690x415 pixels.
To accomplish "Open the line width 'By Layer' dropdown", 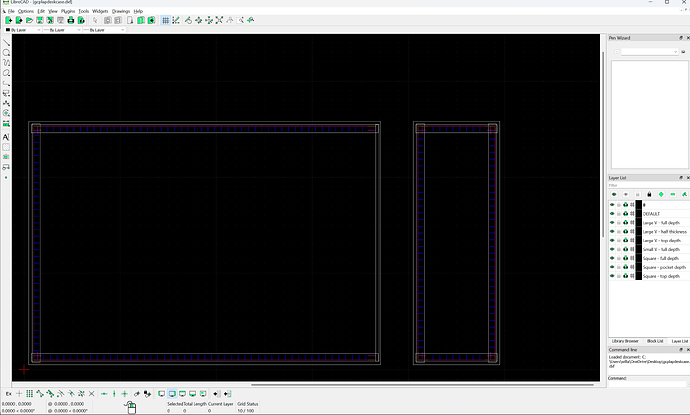I will pos(62,30).
